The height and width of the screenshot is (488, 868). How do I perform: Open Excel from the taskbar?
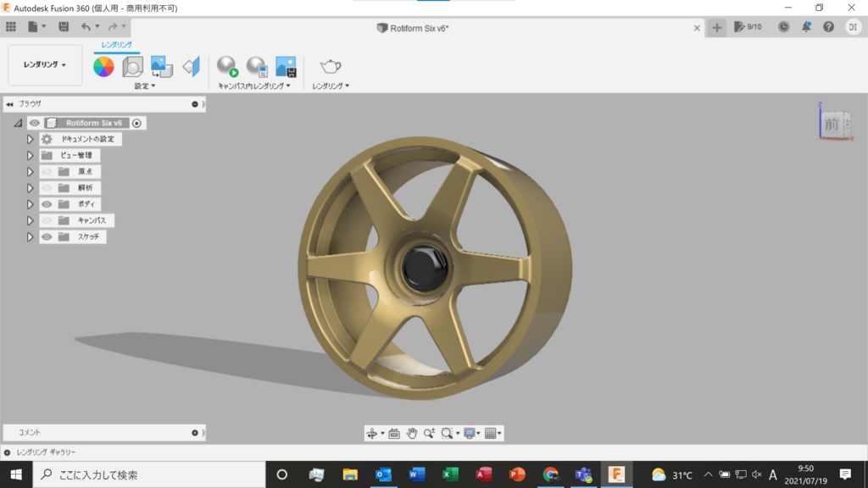[450, 474]
